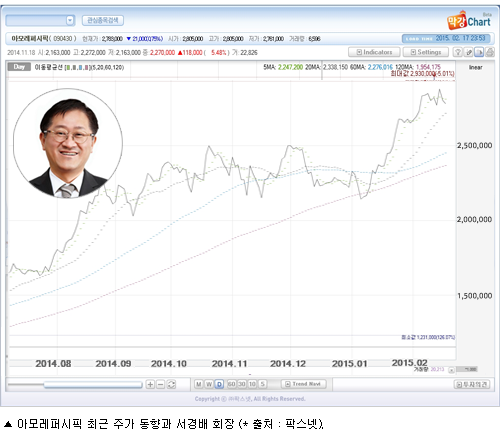Click the LOAD TIME timestamp box
Viewport: 500px width, 438px height.
(446, 38)
